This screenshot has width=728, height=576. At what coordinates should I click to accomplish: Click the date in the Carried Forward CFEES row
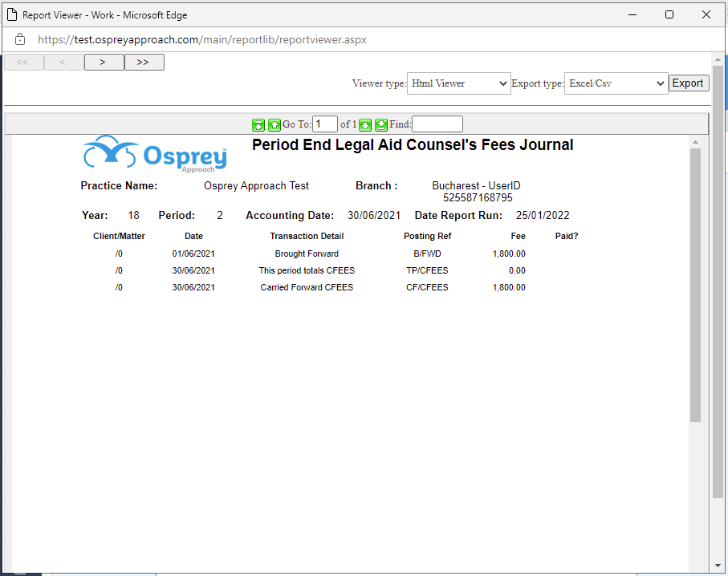tap(193, 287)
